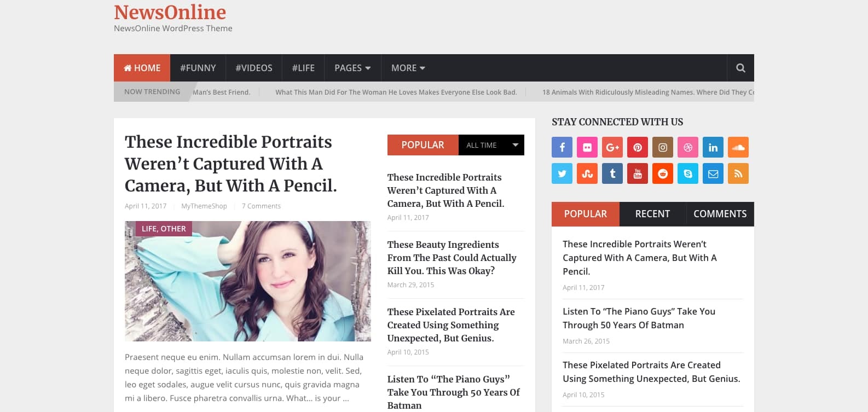Screen dimensions: 868x412
Task: Open the #FUNNY navigation menu
Action: click(198, 68)
